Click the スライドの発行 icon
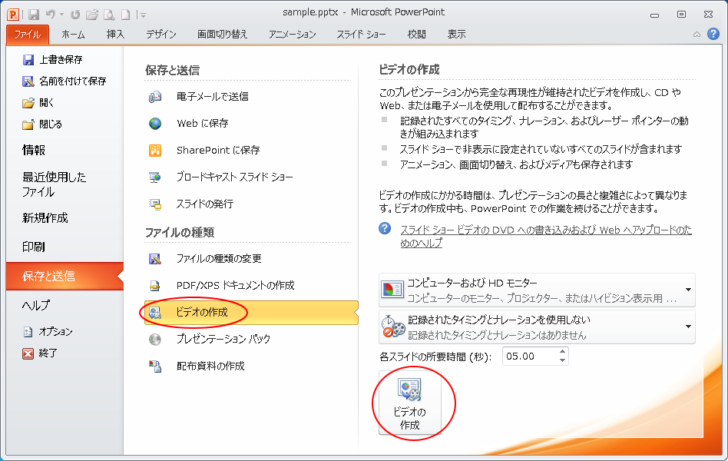The width and height of the screenshot is (728, 461). (155, 204)
